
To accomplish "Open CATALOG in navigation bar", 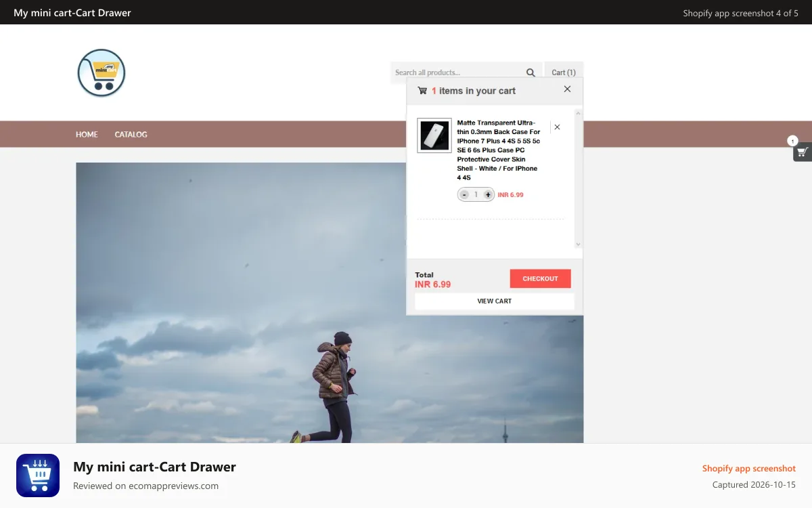I will [131, 134].
